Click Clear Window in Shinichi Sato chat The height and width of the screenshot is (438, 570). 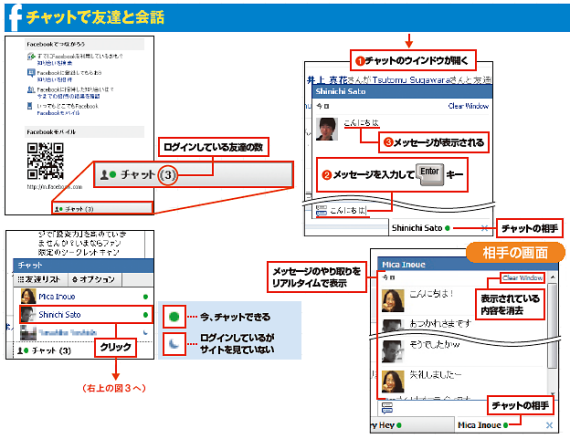(468, 106)
